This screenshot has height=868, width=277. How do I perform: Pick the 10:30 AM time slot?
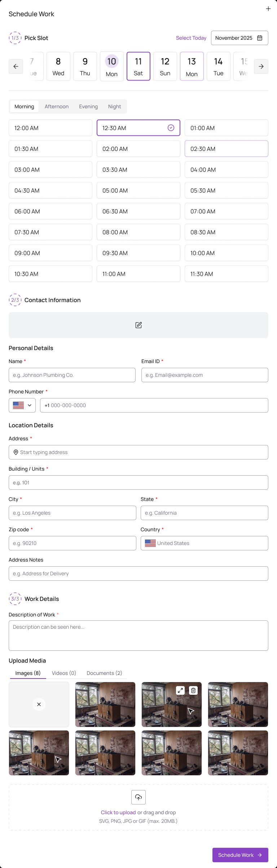tap(50, 274)
